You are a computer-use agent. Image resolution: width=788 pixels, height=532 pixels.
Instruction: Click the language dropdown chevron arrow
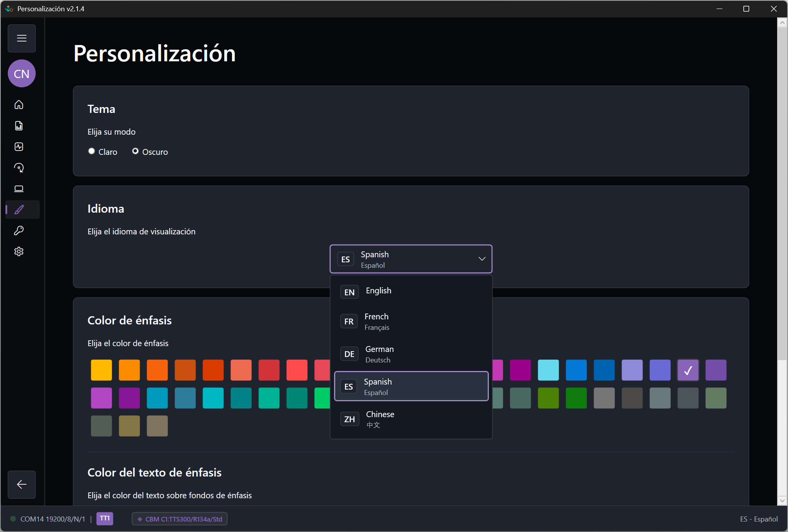click(482, 259)
